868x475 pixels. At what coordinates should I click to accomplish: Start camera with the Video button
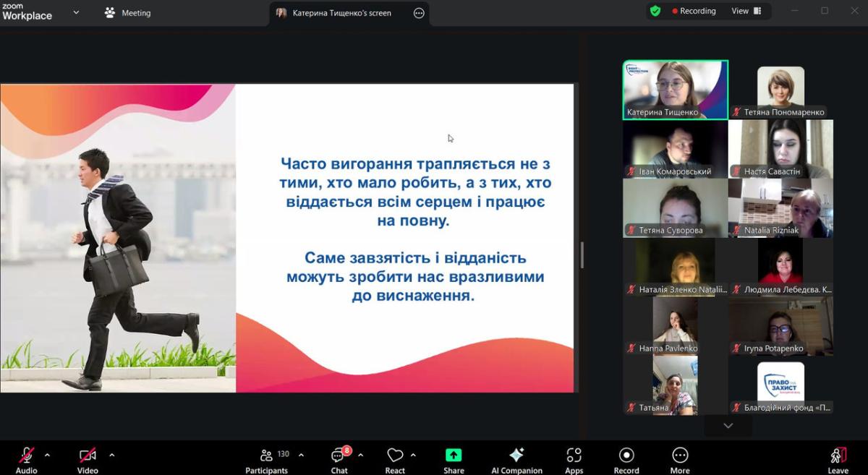point(88,460)
